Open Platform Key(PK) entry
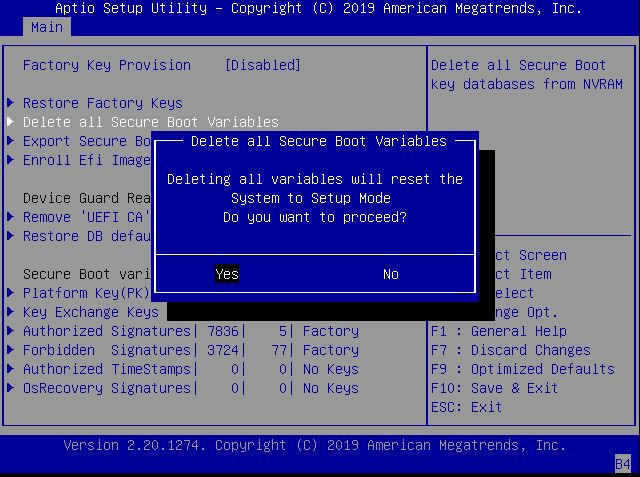Viewport: 640px width, 477px height. pos(87,293)
